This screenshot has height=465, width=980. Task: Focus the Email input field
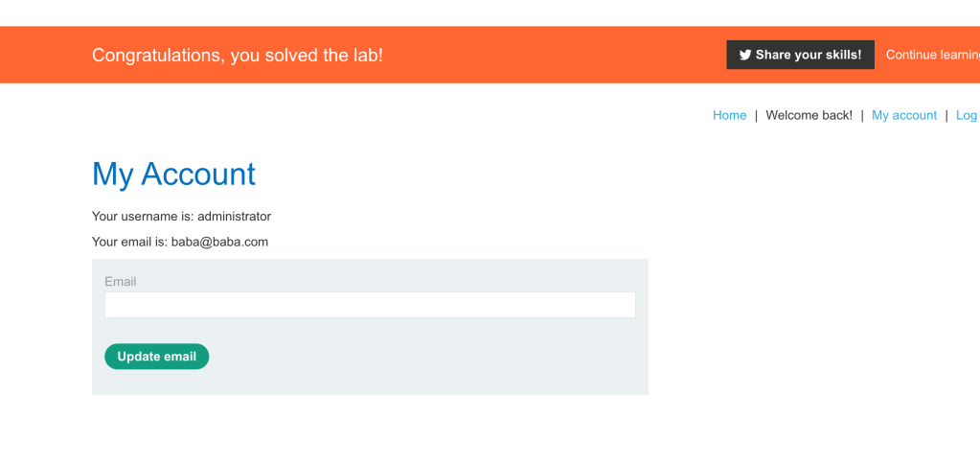point(370,305)
